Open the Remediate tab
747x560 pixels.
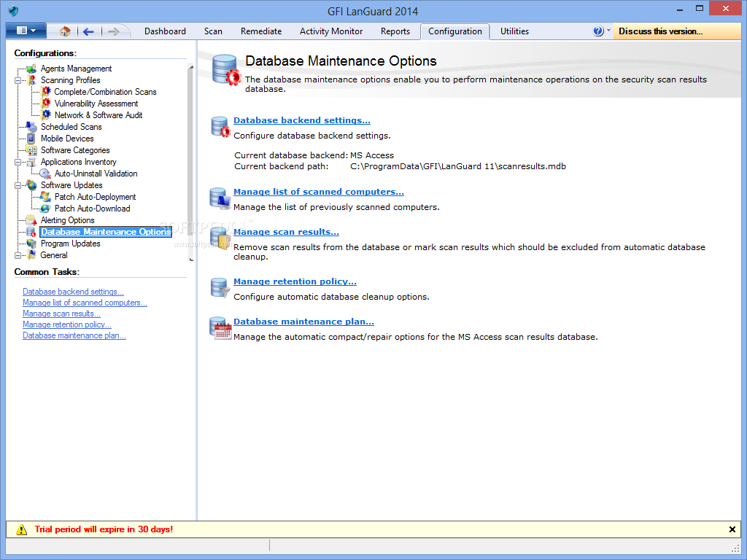(x=261, y=31)
